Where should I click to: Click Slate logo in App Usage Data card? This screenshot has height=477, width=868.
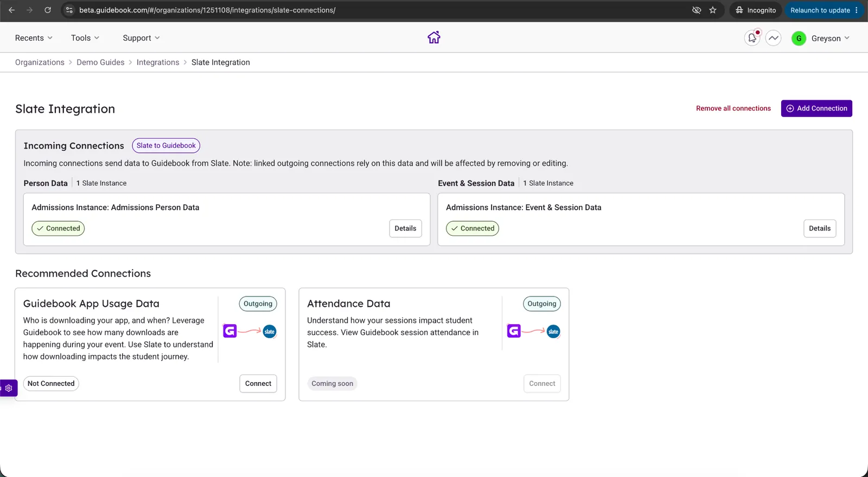(x=270, y=331)
